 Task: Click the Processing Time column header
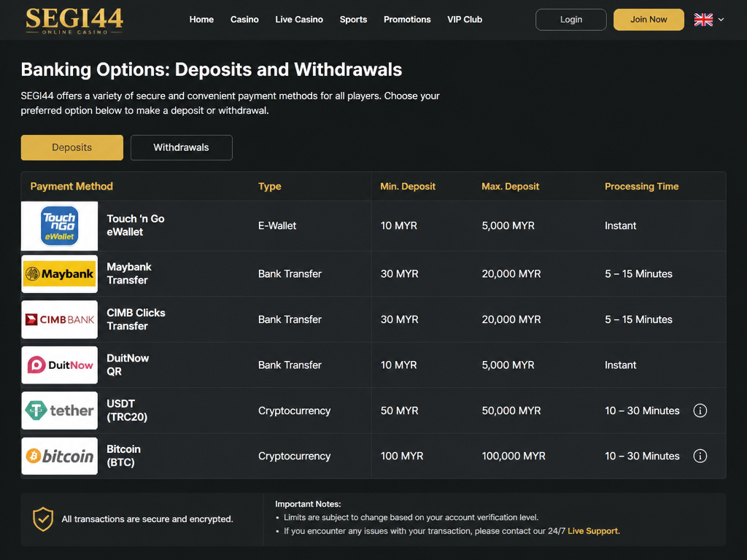pos(642,186)
